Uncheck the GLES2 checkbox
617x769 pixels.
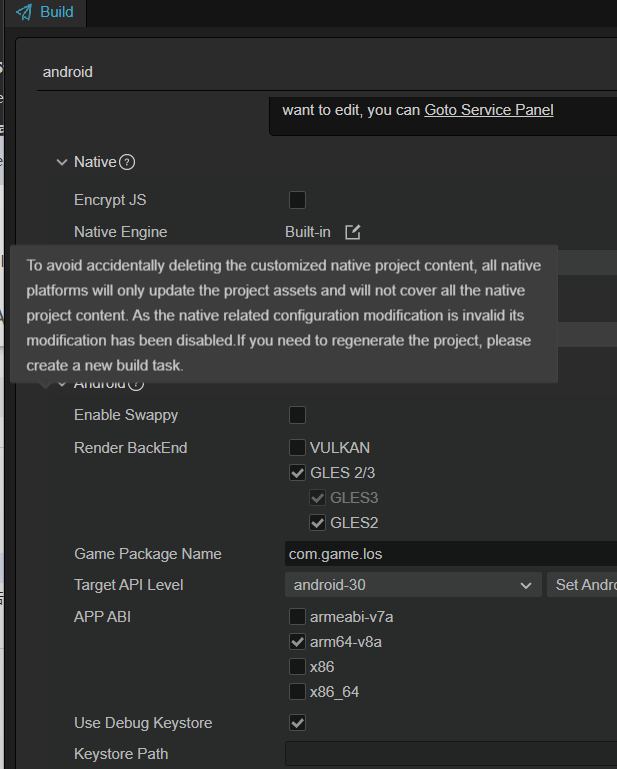click(317, 522)
